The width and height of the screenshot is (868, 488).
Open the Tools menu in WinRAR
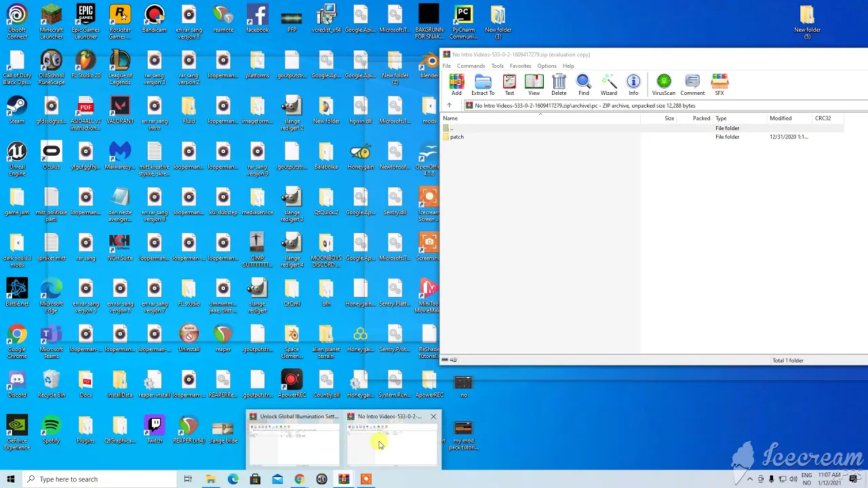pyautogui.click(x=498, y=66)
